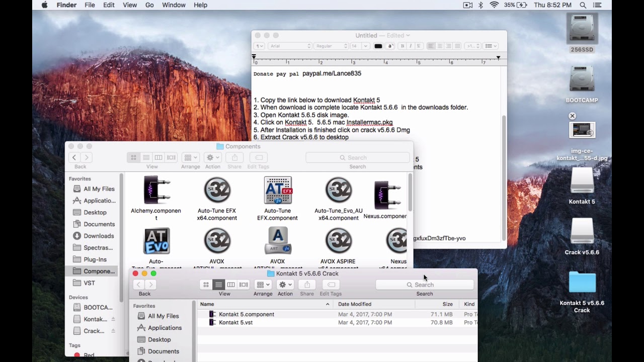Viewport: 644px width, 362px height.
Task: Select Kontakt 5.component file row
Action: (337, 314)
